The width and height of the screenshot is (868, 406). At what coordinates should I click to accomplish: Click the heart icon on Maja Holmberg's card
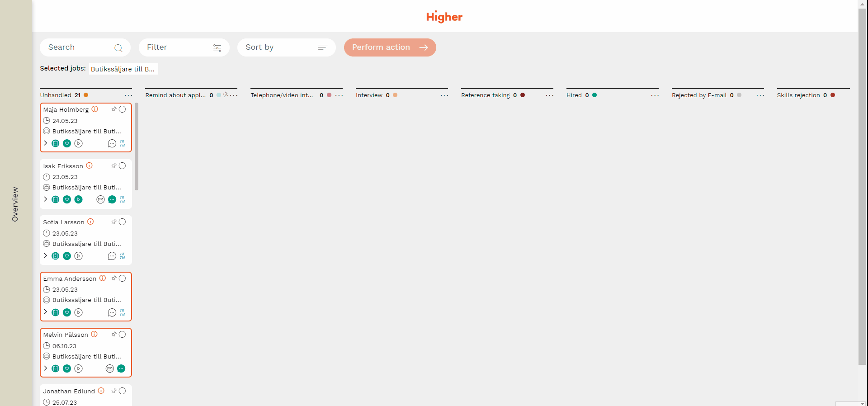coord(67,143)
